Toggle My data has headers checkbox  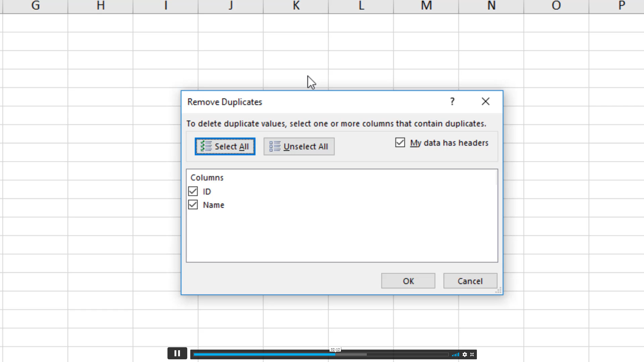tap(400, 143)
